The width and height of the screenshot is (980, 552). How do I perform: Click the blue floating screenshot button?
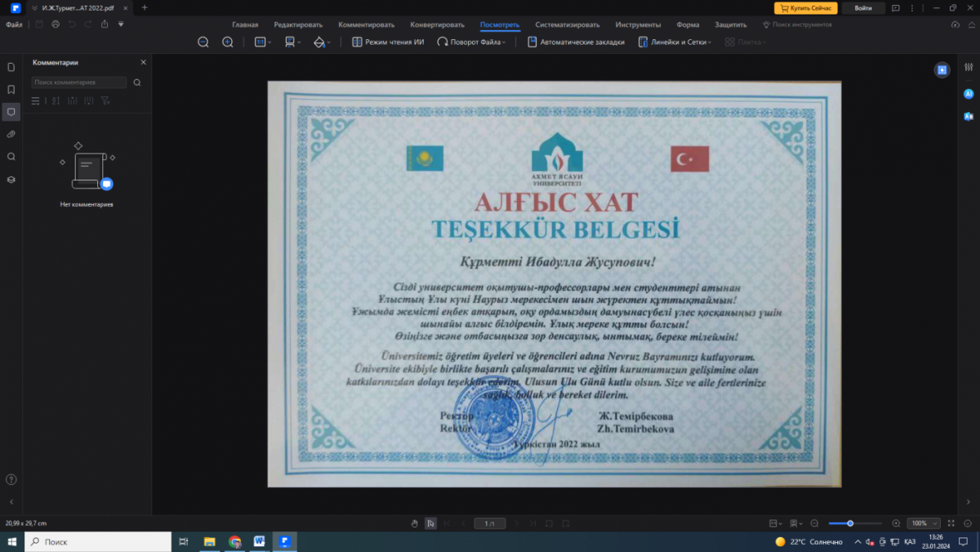click(942, 70)
